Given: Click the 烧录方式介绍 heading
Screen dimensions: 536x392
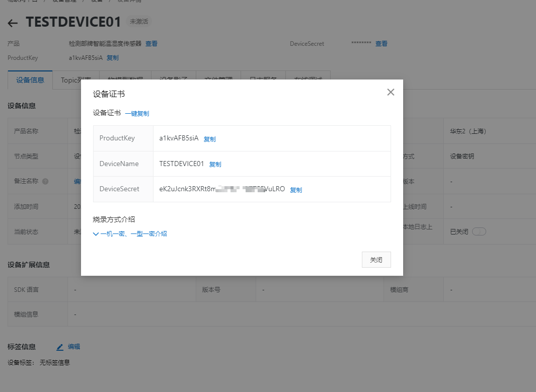Looking at the screenshot, I should 114,219.
